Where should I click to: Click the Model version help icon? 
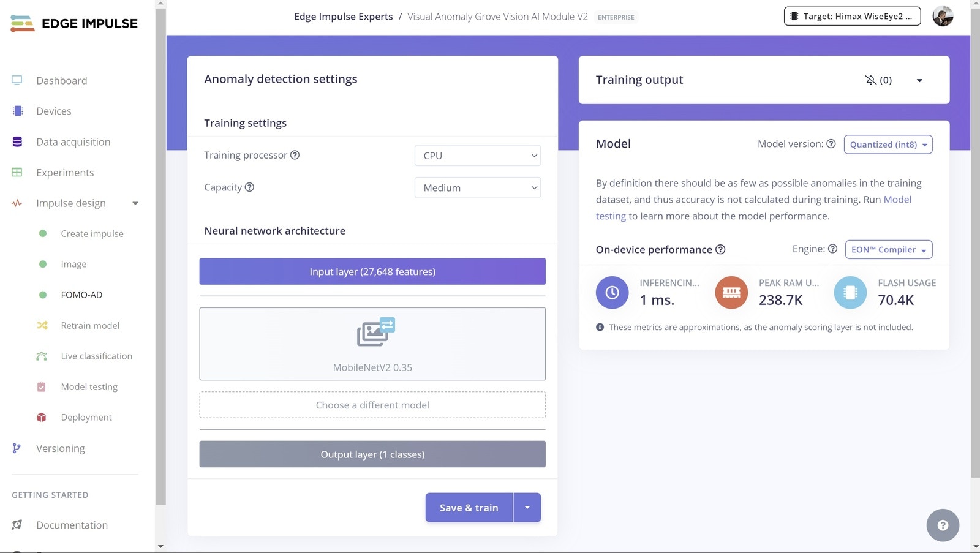(831, 144)
